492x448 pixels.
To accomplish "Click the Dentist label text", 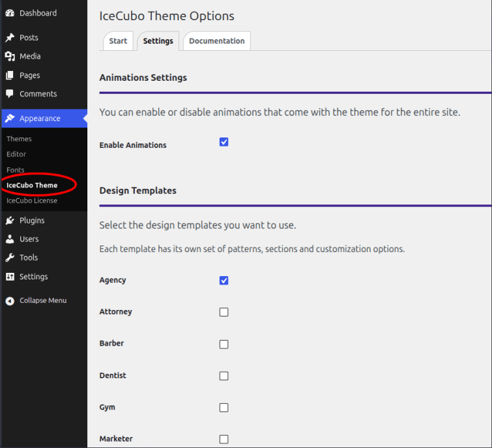I will tap(113, 375).
